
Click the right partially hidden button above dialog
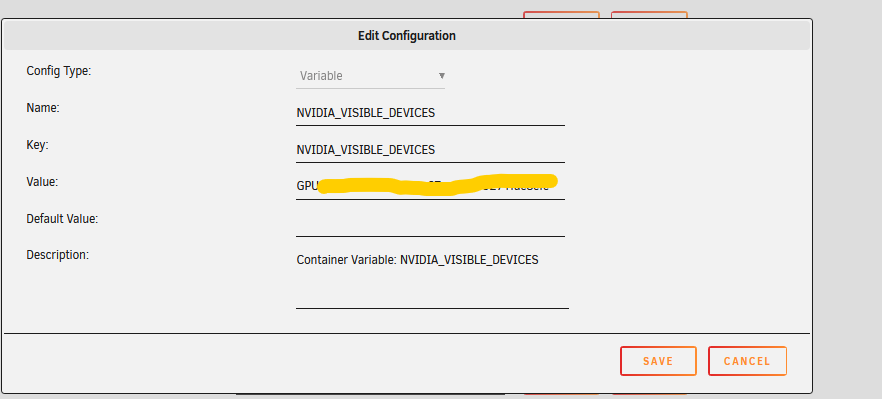[649, 15]
